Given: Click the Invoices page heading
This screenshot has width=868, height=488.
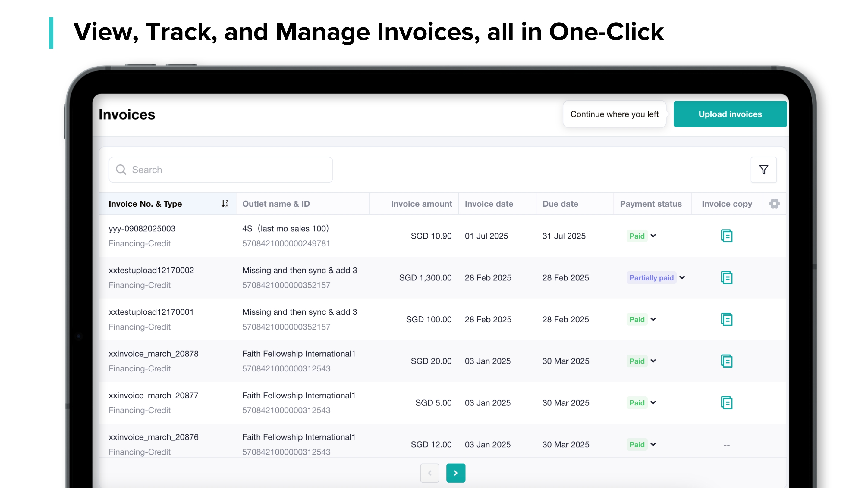Looking at the screenshot, I should click(127, 114).
